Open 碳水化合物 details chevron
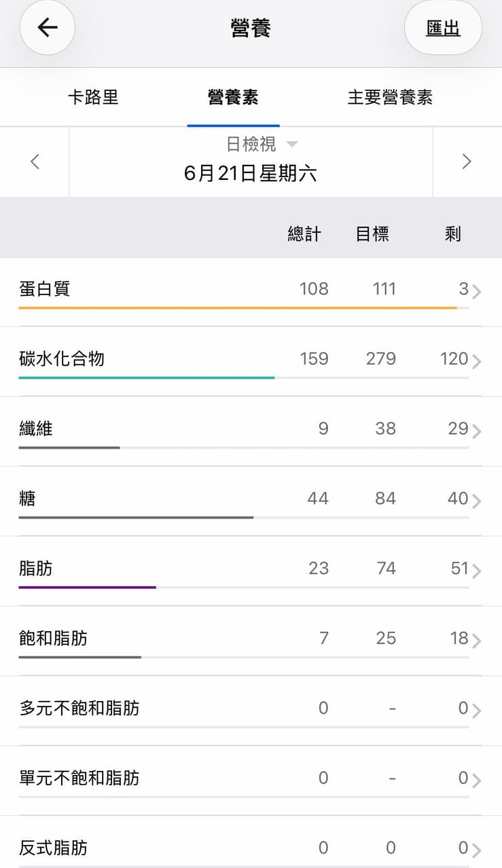This screenshot has width=502, height=868. coord(477,362)
